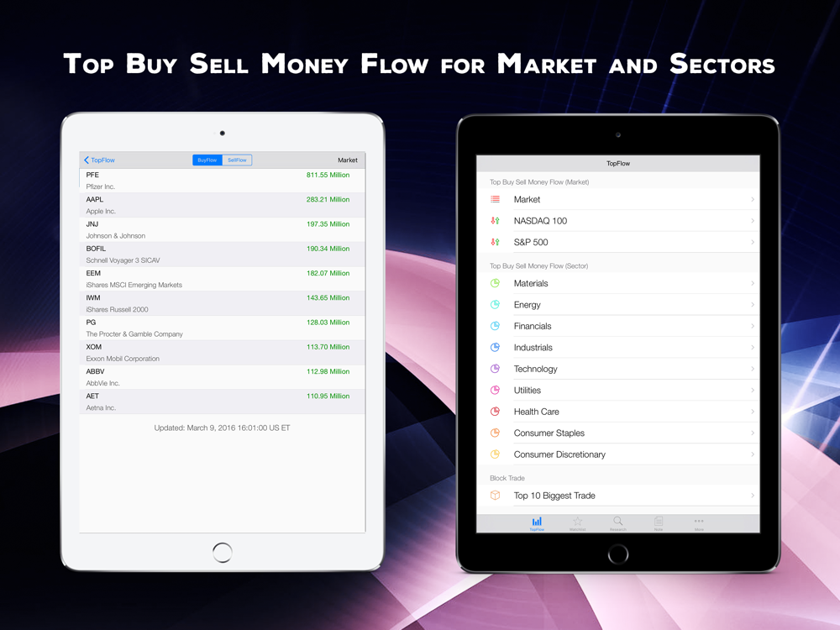Expand the Energy row chevron
This screenshot has width=840, height=630.
(x=753, y=305)
